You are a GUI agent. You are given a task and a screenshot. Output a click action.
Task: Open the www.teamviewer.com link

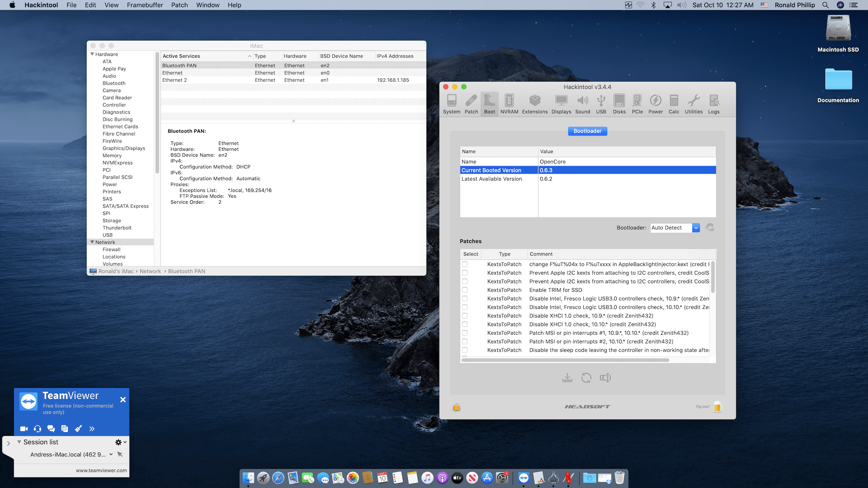pyautogui.click(x=101, y=470)
